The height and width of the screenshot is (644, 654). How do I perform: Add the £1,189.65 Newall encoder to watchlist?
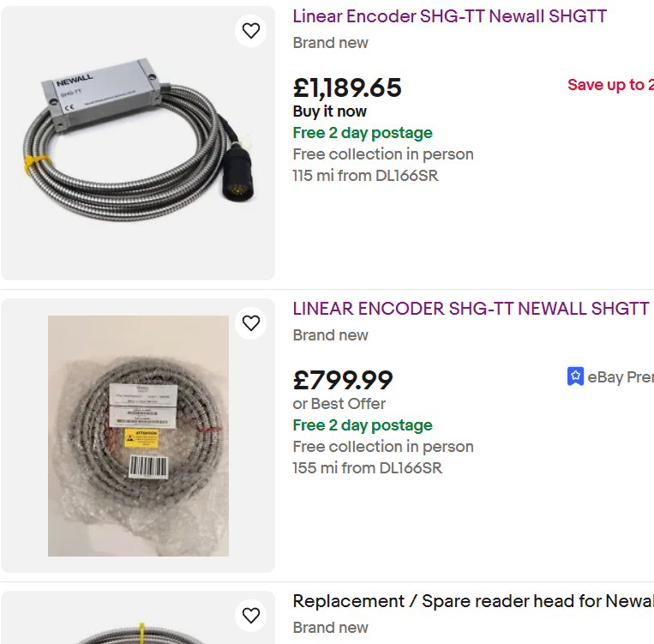coord(250,31)
